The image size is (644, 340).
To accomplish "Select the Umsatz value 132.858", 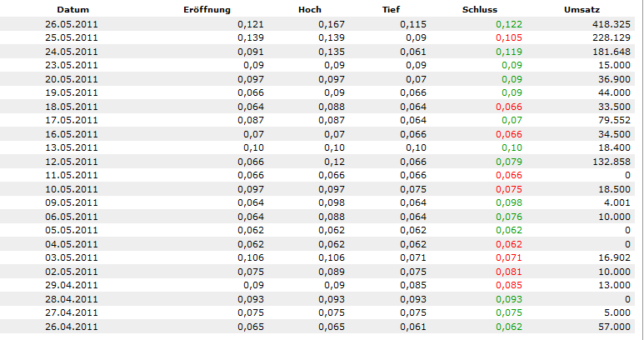I will pyautogui.click(x=612, y=162).
